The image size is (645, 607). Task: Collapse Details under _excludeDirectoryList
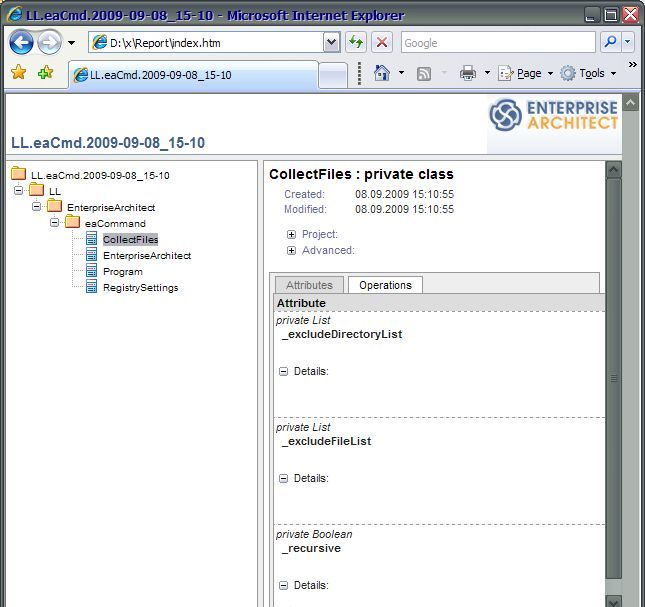point(283,371)
